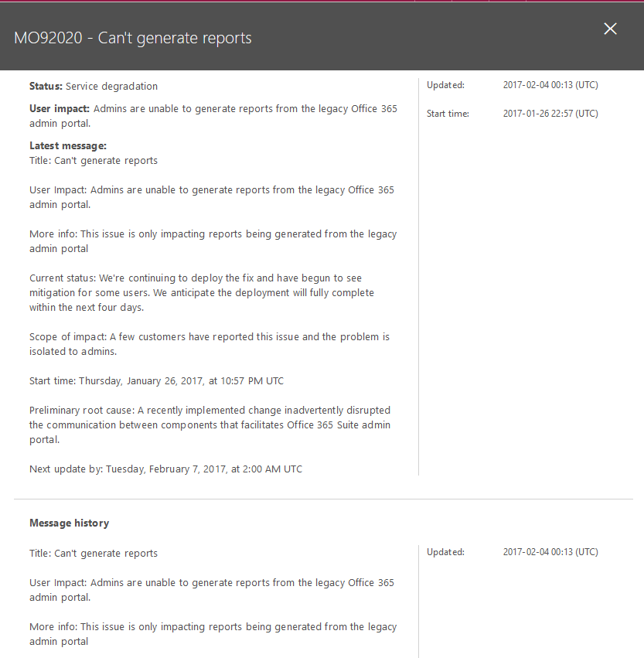644x658 pixels.
Task: Click the More info paragraph under Message history
Action: [x=213, y=634]
